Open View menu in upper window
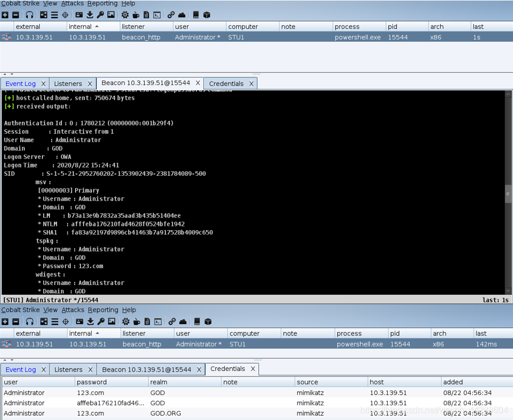This screenshot has height=420, width=513. [x=50, y=3]
